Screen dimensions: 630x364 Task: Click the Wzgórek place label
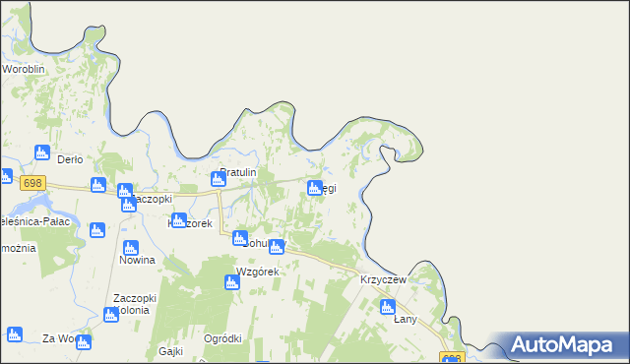point(258,272)
